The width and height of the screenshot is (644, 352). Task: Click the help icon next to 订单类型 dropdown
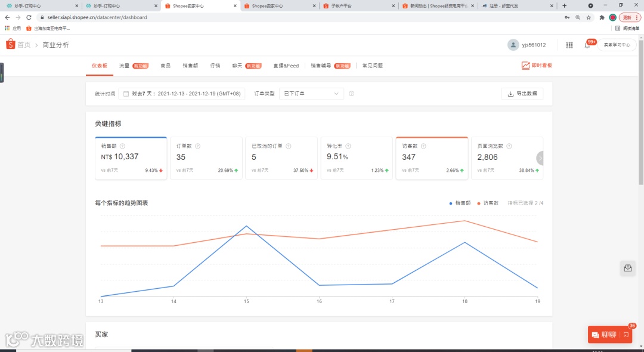coord(351,94)
